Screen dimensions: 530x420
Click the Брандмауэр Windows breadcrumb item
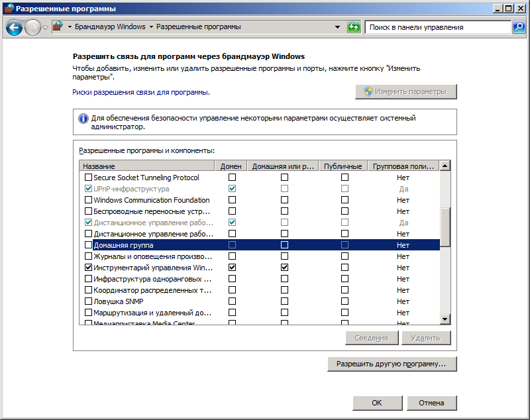point(111,27)
